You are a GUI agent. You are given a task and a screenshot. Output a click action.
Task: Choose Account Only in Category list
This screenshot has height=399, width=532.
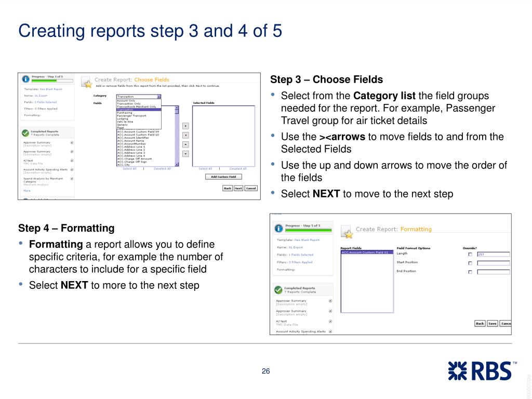coord(126,101)
